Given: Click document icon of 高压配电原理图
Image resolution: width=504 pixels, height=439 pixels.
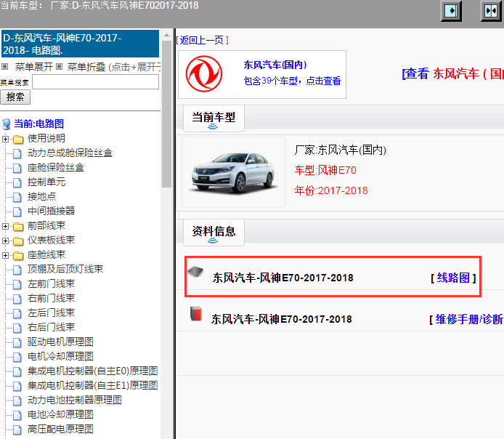Looking at the screenshot, I should pyautogui.click(x=17, y=430).
